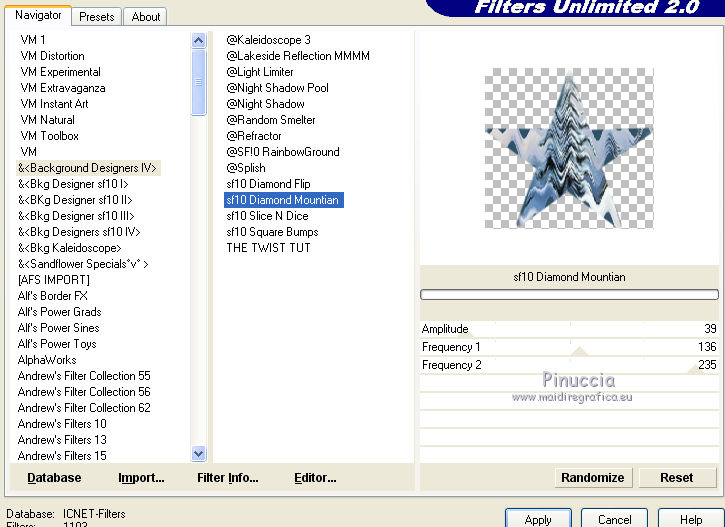Adjust the Frequency 1 slider
Image resolution: width=725 pixels, height=527 pixels.
pos(569,347)
